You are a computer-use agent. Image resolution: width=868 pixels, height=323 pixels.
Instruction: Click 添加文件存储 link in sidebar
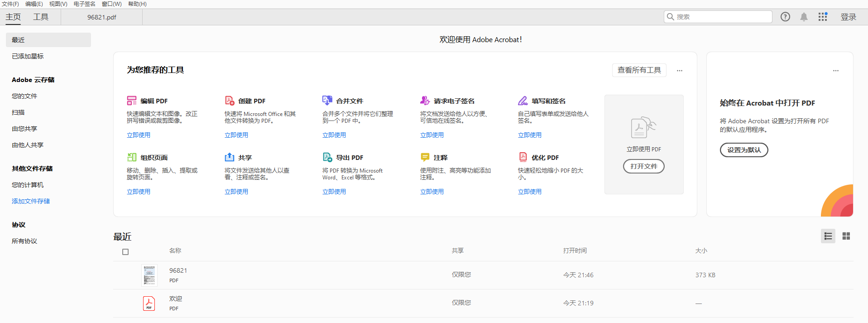click(x=31, y=201)
